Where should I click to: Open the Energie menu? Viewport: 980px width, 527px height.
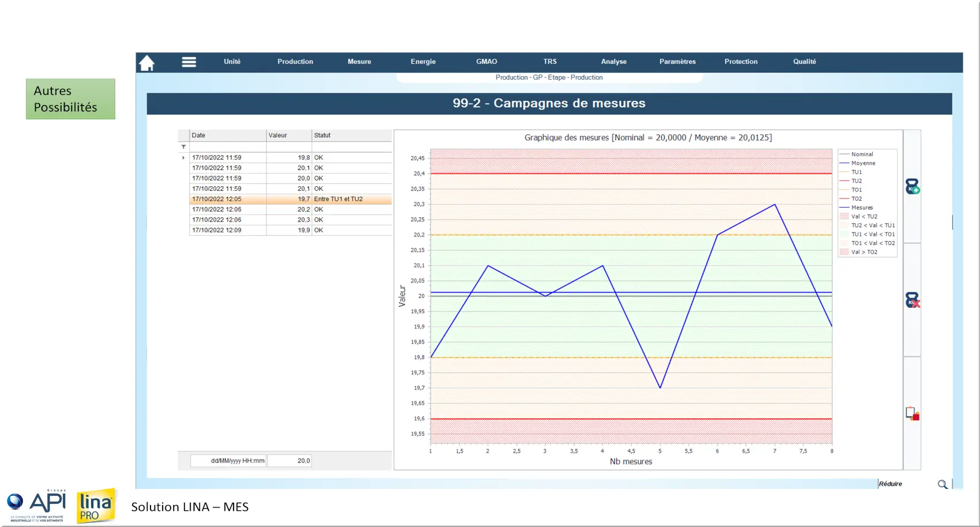pyautogui.click(x=423, y=62)
